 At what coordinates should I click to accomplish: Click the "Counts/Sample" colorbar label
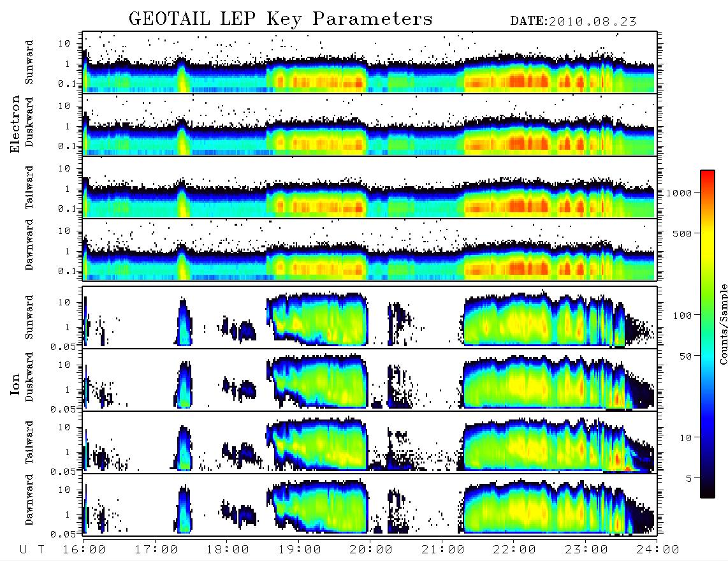(x=723, y=324)
